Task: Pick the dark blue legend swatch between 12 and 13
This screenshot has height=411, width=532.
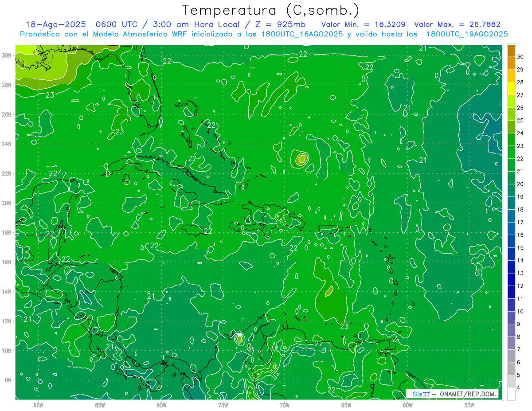Action: [x=511, y=280]
